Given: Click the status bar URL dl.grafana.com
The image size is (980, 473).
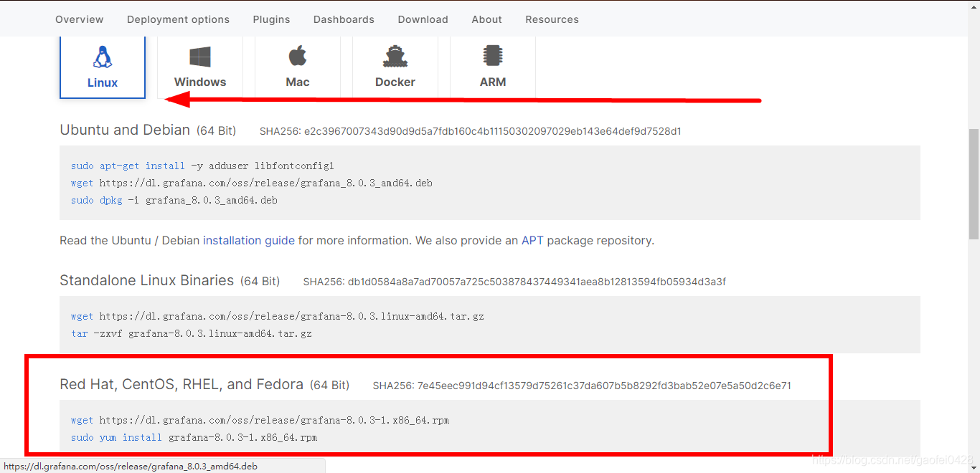Looking at the screenshot, I should tap(130, 467).
